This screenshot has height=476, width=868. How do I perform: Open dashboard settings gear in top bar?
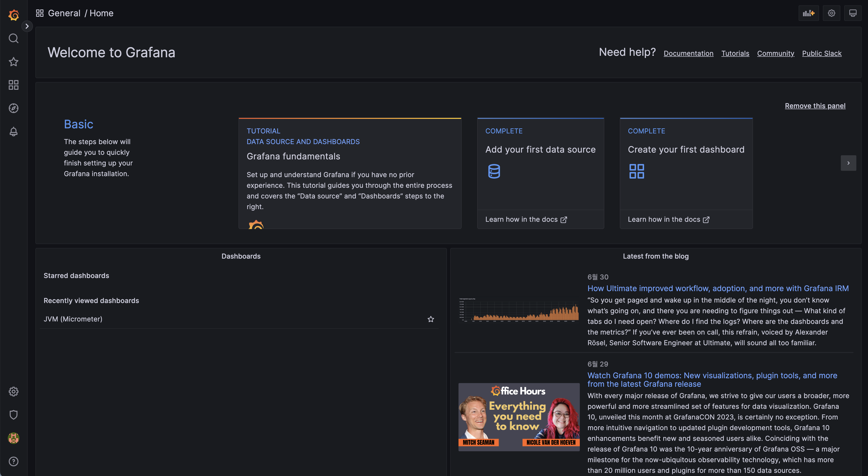click(831, 13)
